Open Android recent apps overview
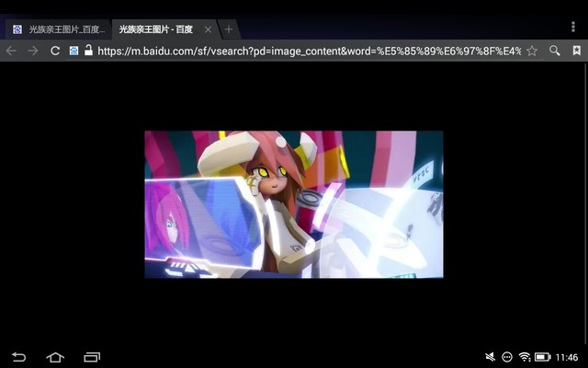 point(92,357)
